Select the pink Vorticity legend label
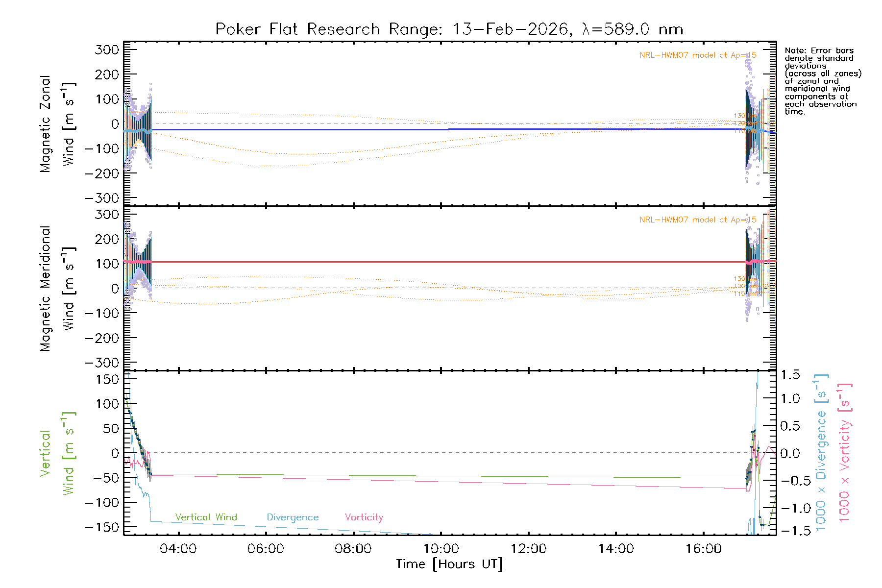The height and width of the screenshot is (588, 882). pyautogui.click(x=364, y=517)
